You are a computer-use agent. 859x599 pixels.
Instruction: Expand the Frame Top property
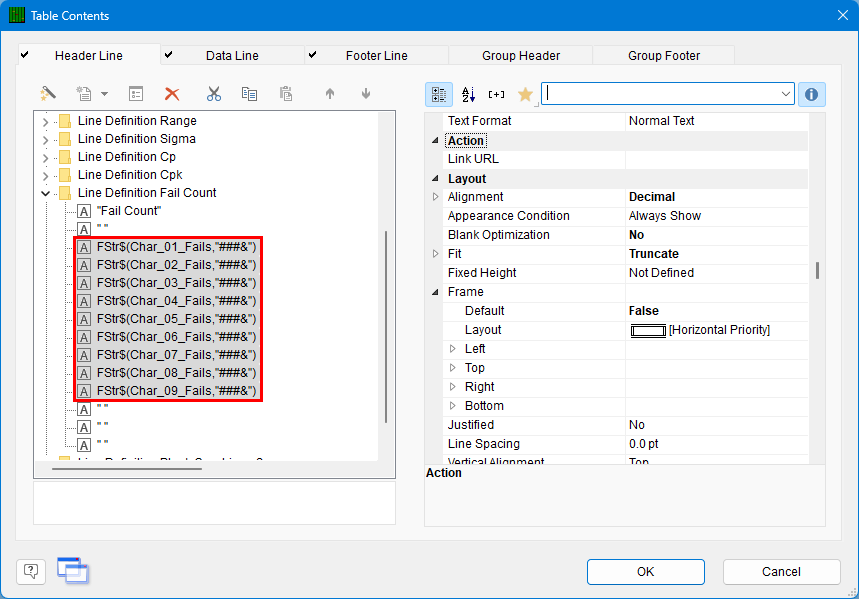click(453, 368)
